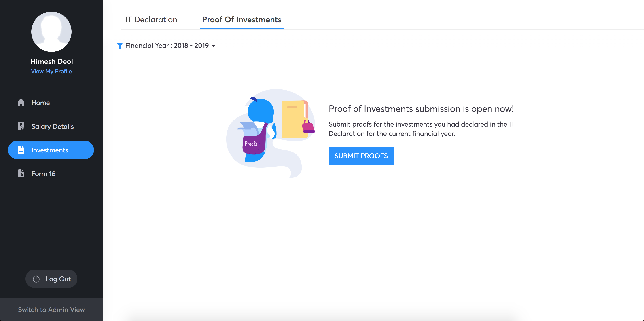Click Switch to Admin View

(x=51, y=310)
